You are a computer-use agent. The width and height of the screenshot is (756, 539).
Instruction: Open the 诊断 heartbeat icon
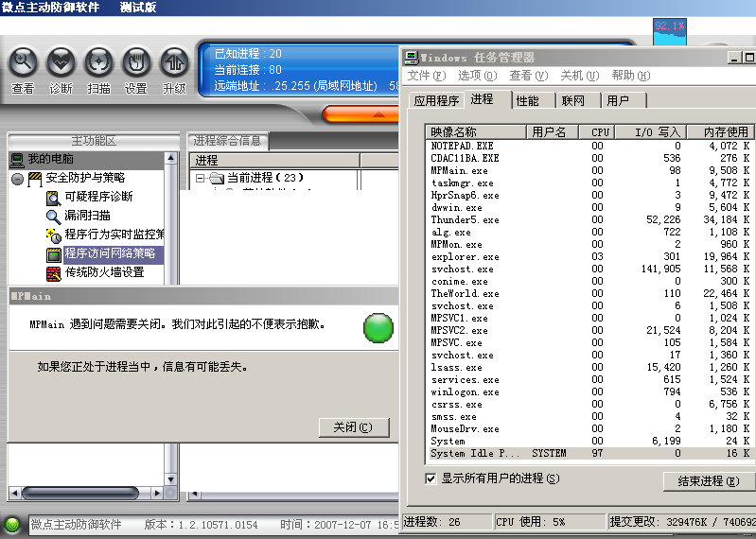coord(61,61)
